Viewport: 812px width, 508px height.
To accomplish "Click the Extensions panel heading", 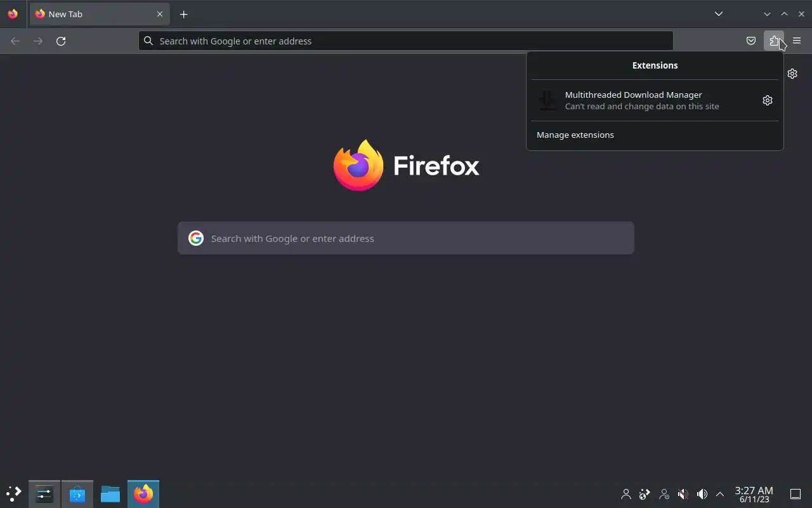I will (x=655, y=65).
